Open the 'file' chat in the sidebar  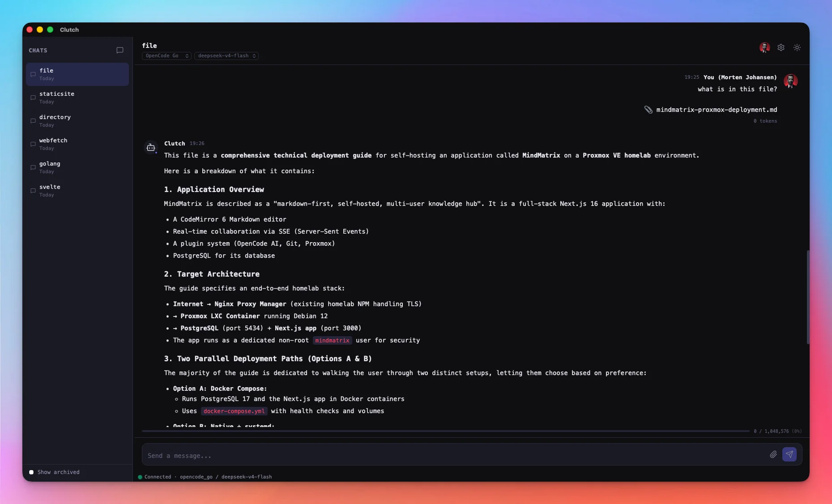point(77,74)
